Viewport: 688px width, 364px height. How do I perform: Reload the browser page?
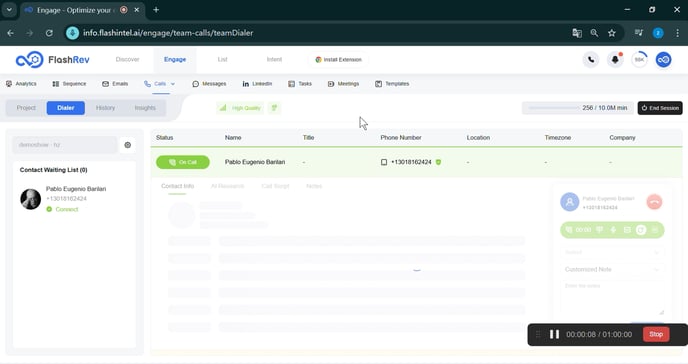click(x=49, y=33)
